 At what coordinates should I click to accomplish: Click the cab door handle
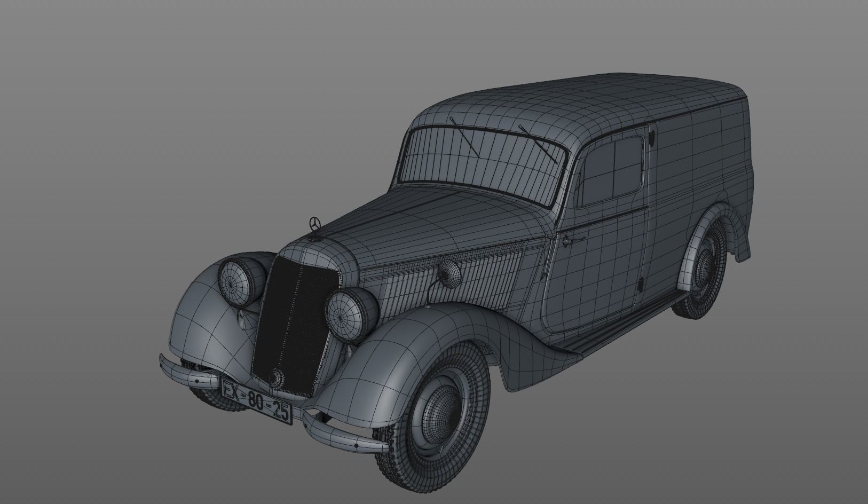pyautogui.click(x=573, y=241)
